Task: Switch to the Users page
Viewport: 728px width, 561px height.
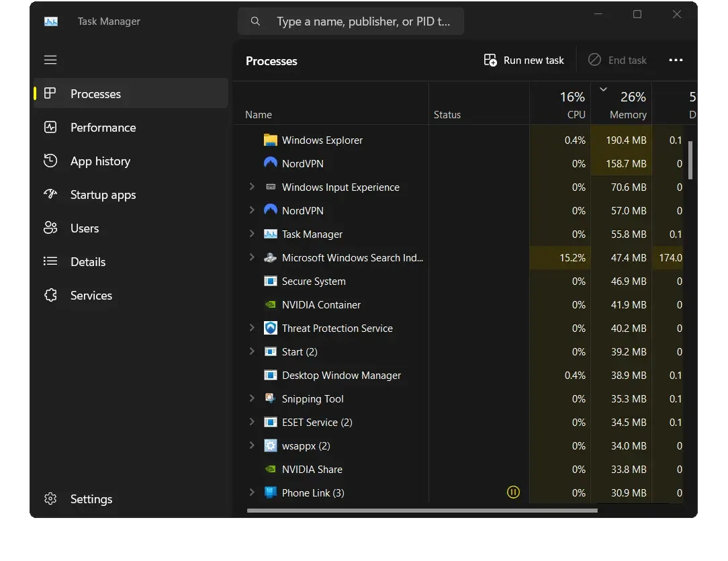Action: click(131, 228)
